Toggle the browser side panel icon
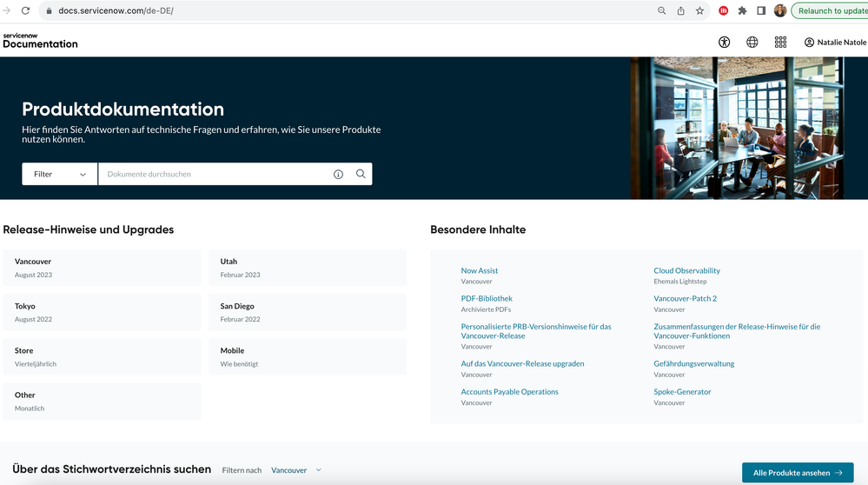This screenshot has height=485, width=868. 761,10
